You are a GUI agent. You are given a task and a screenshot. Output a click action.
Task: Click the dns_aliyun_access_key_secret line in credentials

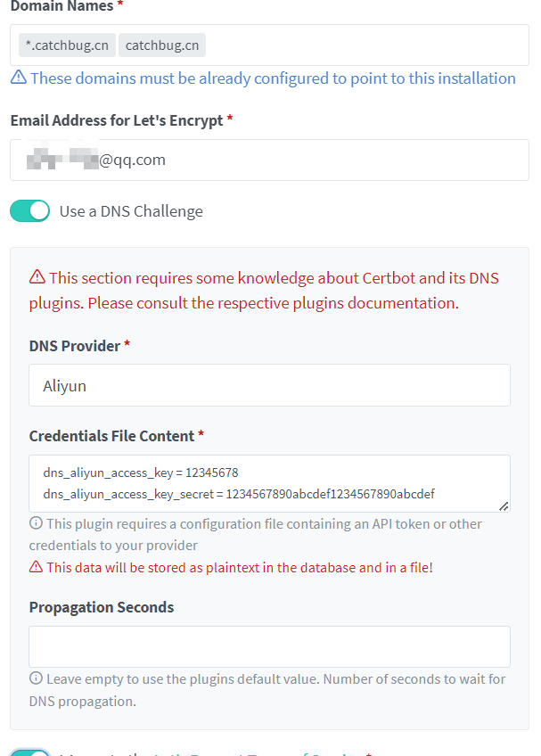tap(238, 493)
